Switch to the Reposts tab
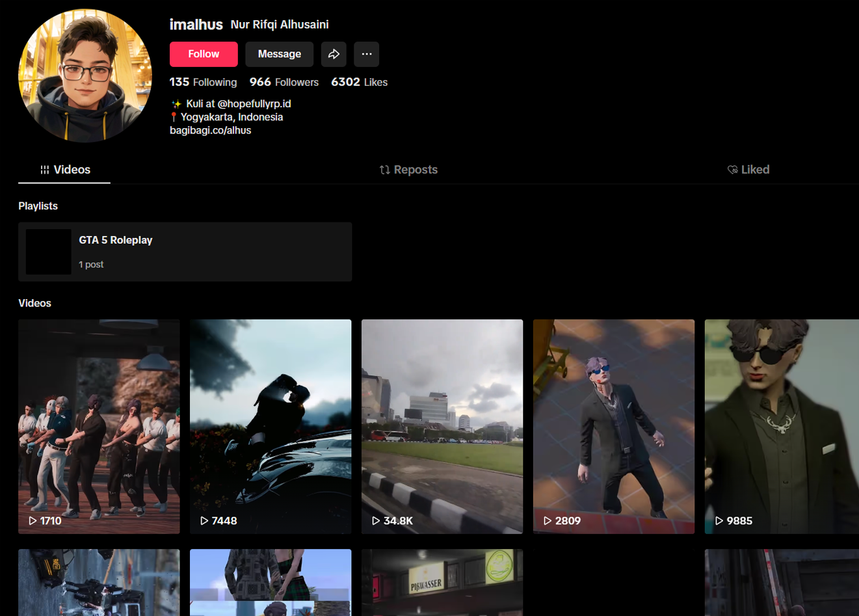This screenshot has height=616, width=859. pyautogui.click(x=408, y=170)
